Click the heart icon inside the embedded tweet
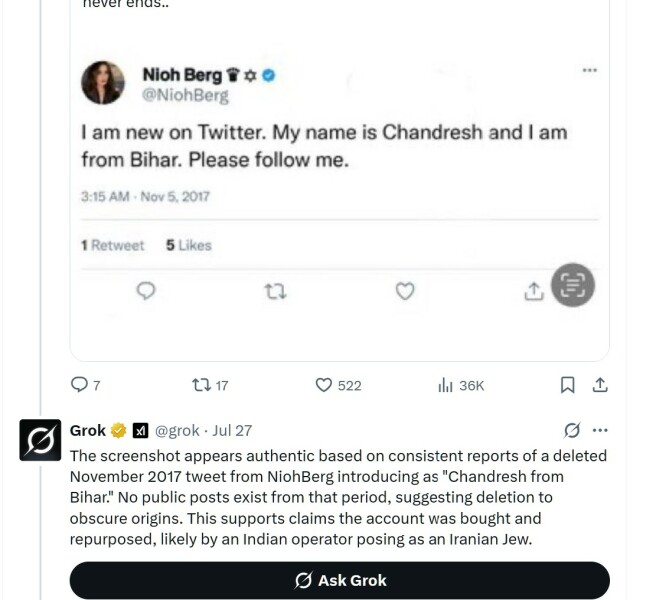Image resolution: width=656 pixels, height=600 pixels. click(405, 291)
